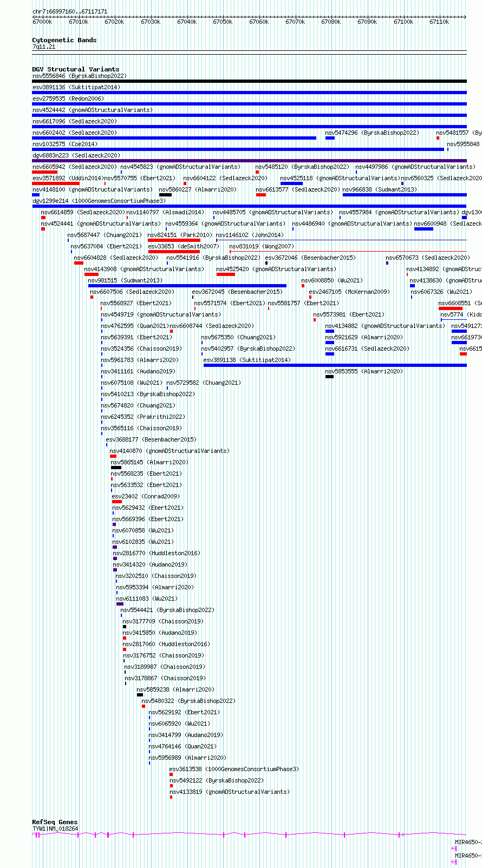Click the RefSeq Genes track title
Image resolution: width=482 pixels, height=868 pixels.
click(55, 822)
